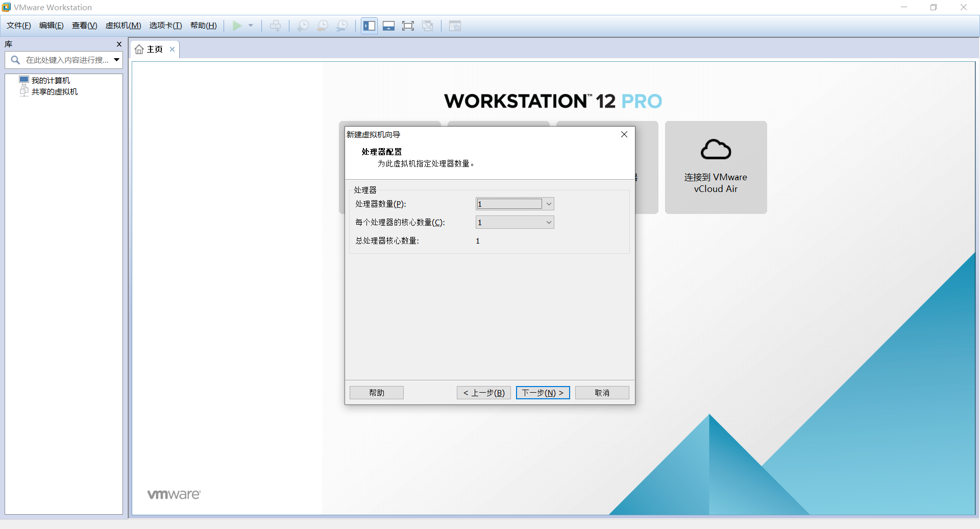Click the take snapshot clock icon
The width and height of the screenshot is (980, 529).
click(303, 26)
